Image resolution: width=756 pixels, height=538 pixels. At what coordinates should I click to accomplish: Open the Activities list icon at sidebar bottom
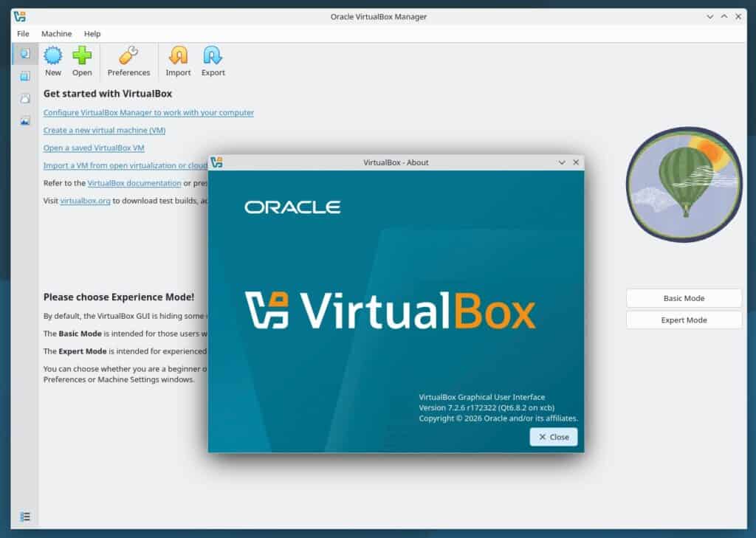tap(26, 516)
